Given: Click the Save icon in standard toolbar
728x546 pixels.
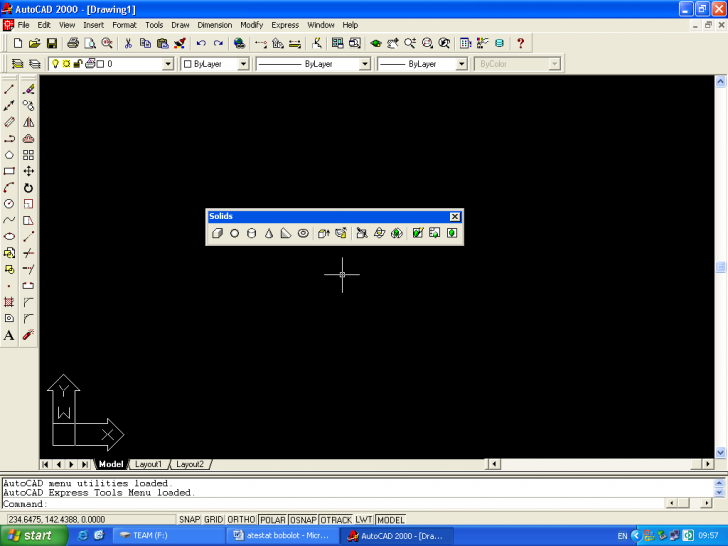Looking at the screenshot, I should coord(52,43).
